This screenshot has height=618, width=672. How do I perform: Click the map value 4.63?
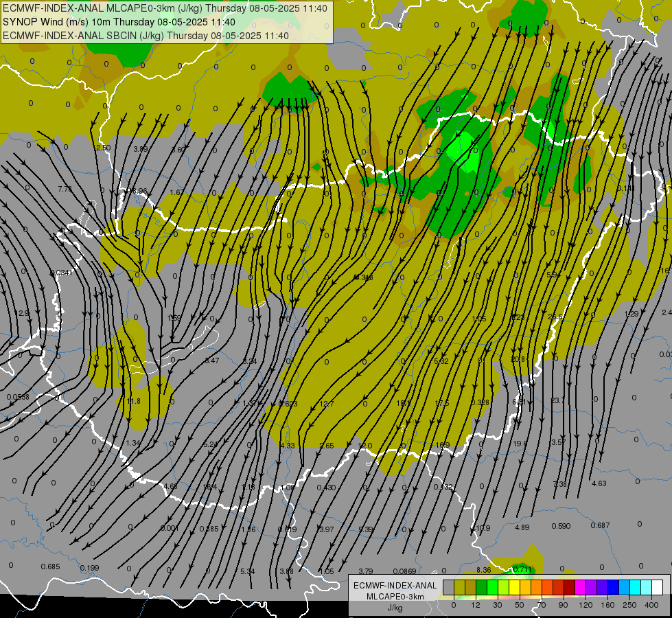pos(599,483)
